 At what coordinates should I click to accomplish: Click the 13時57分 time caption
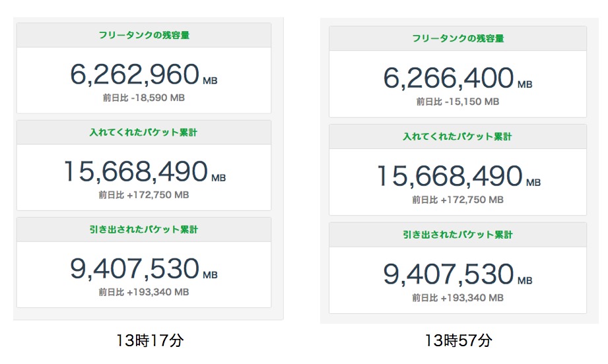point(458,341)
